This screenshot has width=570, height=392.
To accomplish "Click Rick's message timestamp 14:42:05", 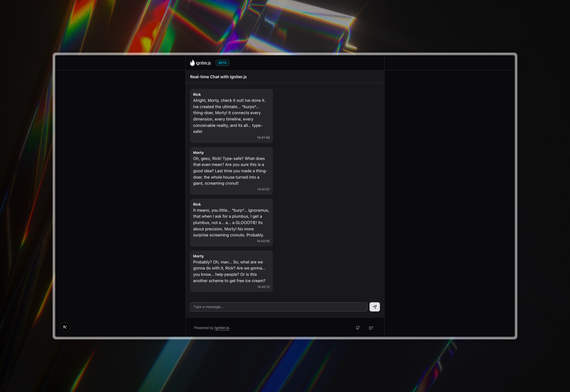I will coord(263,241).
